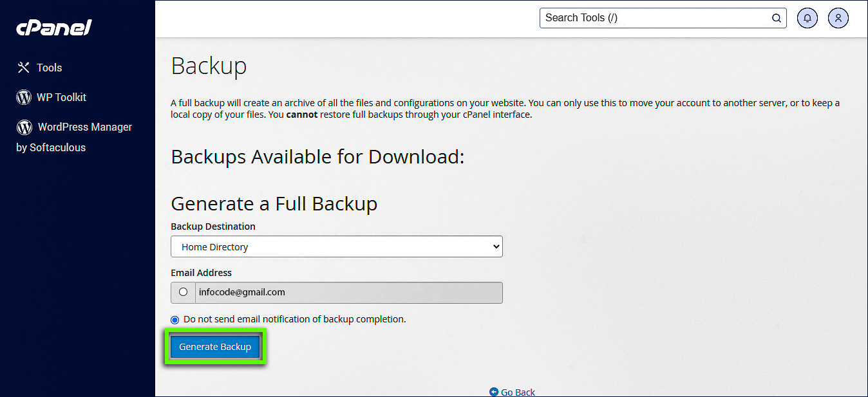Click the Backup page heading

click(x=209, y=66)
